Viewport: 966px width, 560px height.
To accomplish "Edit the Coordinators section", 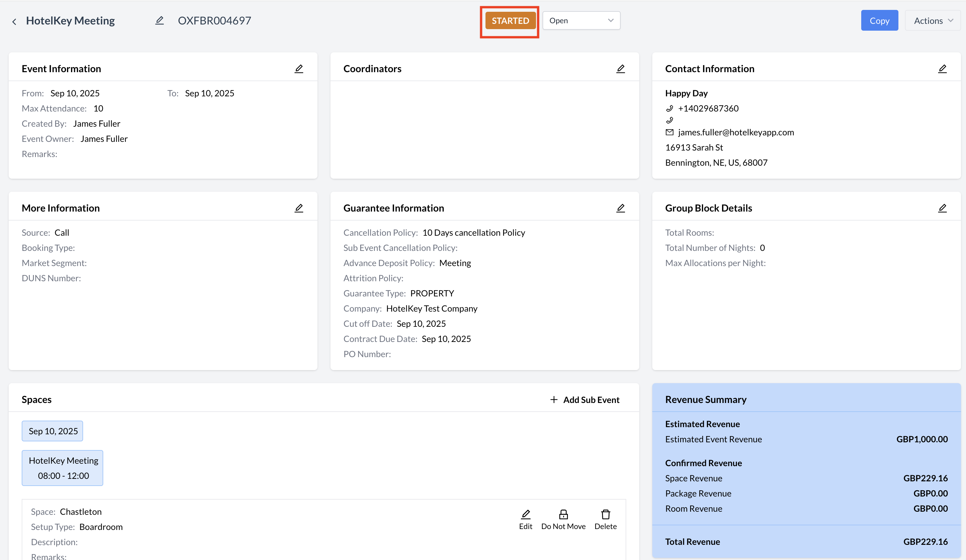I will click(x=620, y=68).
